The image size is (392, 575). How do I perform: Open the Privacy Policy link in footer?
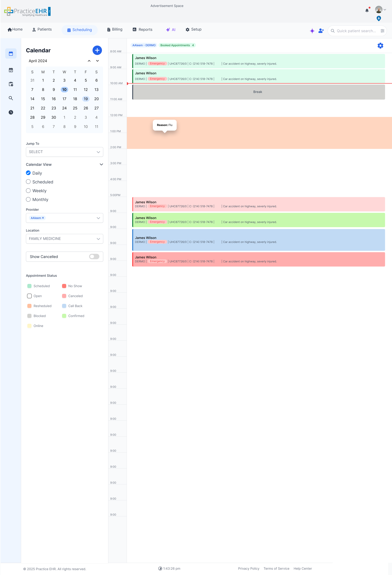tap(249, 568)
